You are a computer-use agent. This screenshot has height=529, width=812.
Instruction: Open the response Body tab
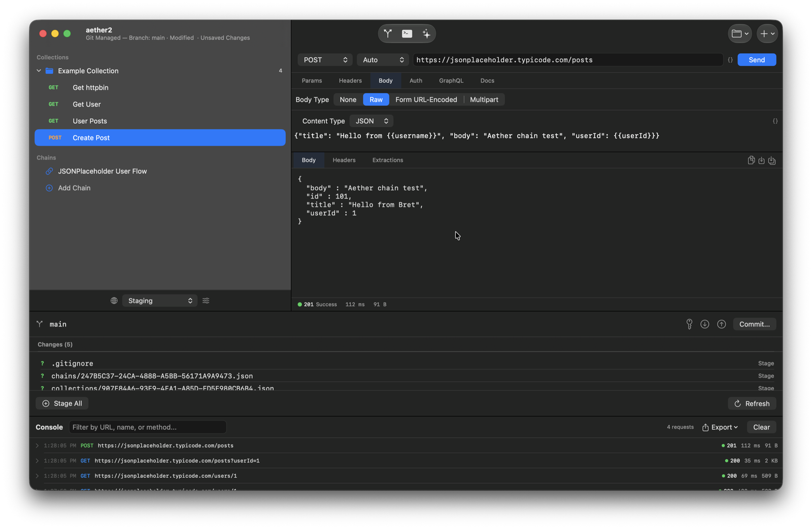tap(309, 160)
